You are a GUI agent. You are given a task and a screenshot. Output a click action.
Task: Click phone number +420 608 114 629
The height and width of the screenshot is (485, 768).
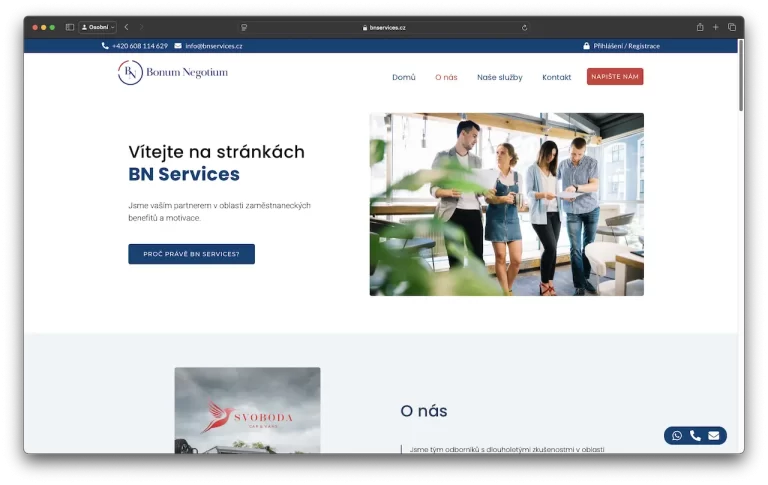pyautogui.click(x=140, y=46)
